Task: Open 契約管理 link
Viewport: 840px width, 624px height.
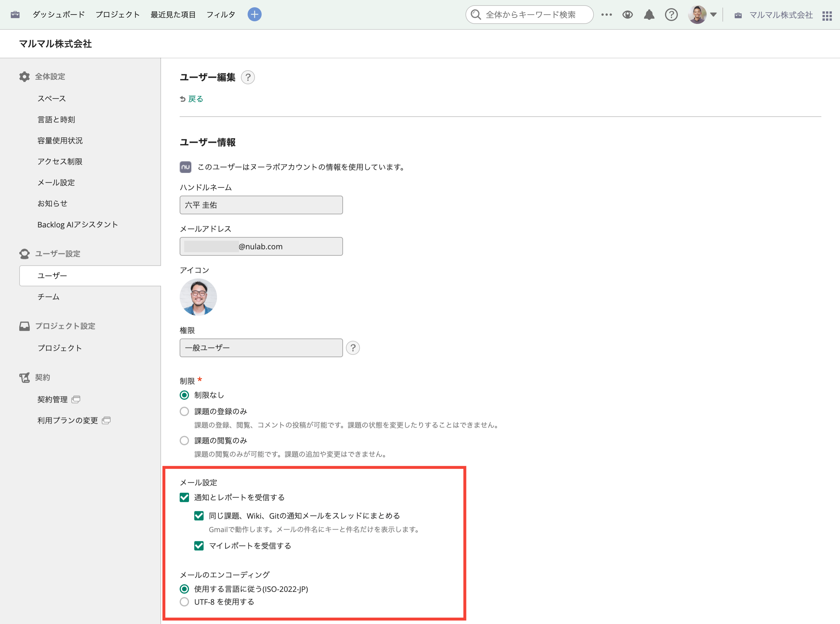Action: coord(52,399)
